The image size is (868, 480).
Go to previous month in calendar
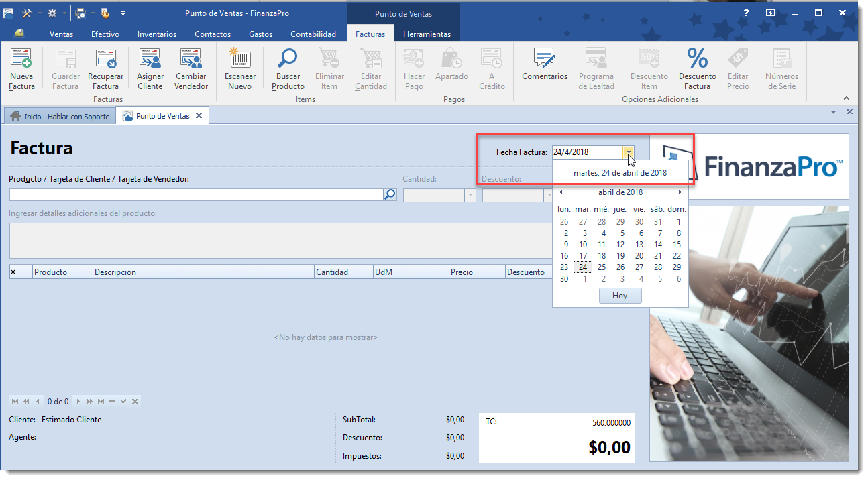[561, 192]
